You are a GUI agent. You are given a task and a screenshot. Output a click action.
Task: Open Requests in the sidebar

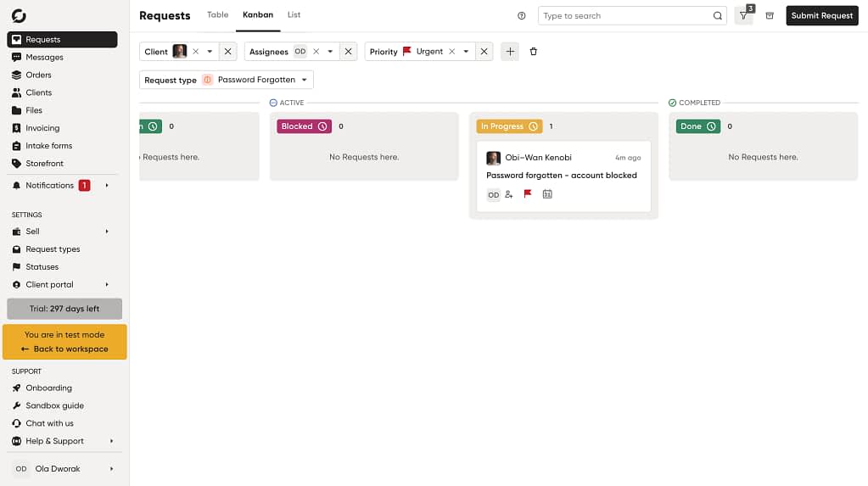[x=62, y=39]
